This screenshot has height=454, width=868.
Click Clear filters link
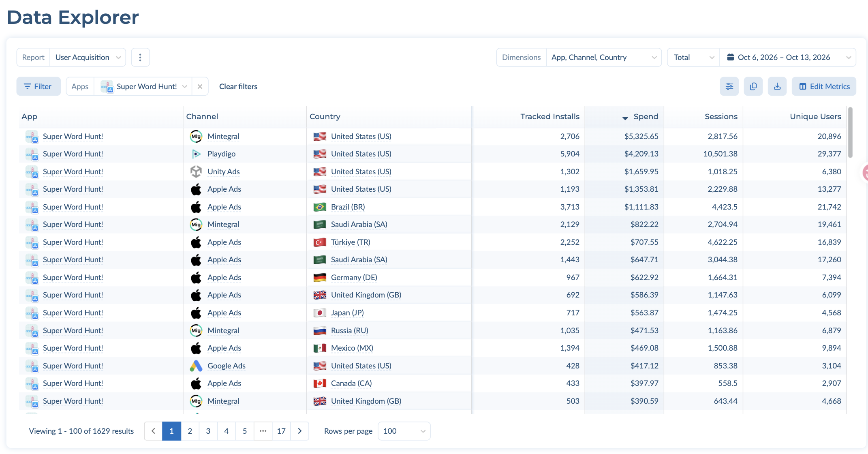click(x=238, y=86)
